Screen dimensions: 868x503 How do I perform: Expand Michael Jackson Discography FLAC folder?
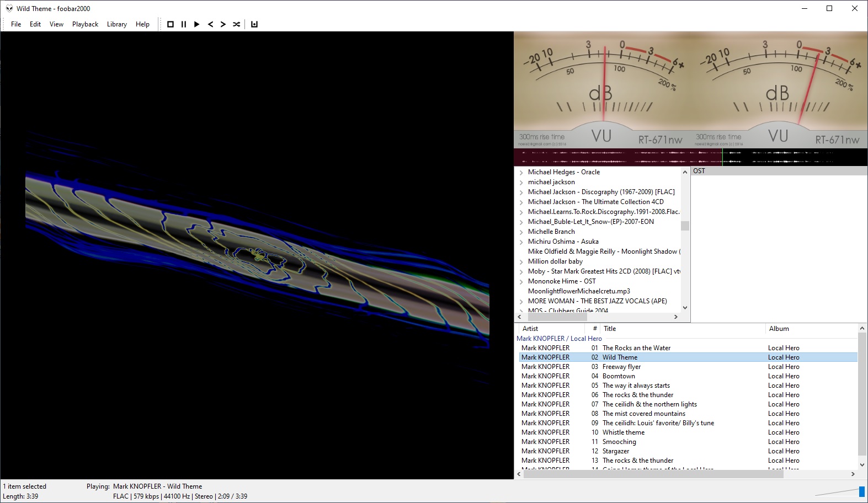521,192
